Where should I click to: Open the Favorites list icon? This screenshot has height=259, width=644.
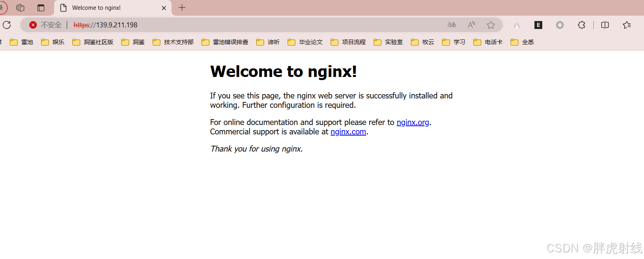coord(627,25)
